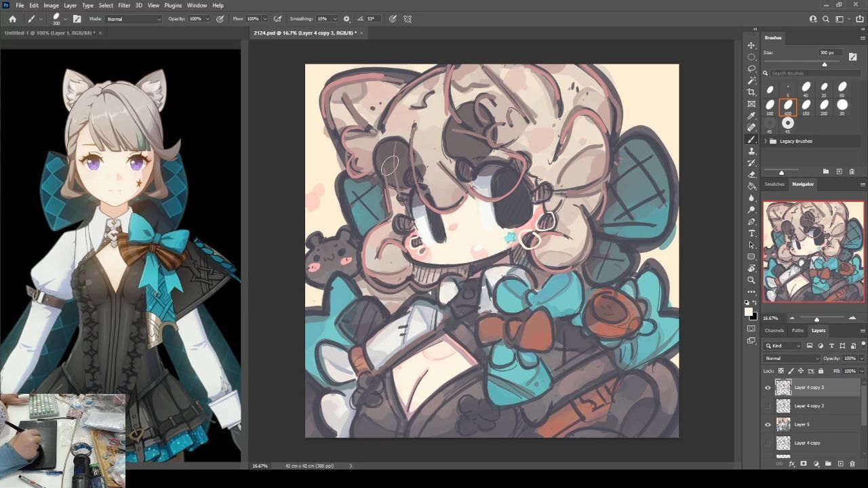This screenshot has width=868, height=488.
Task: Select the Spot Healing Brush tool
Action: click(x=751, y=127)
